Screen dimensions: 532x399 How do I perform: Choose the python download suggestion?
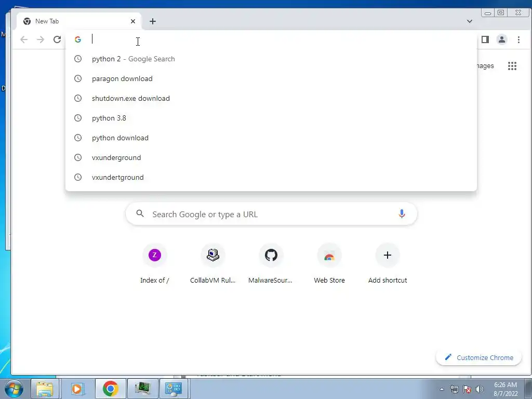point(271,138)
